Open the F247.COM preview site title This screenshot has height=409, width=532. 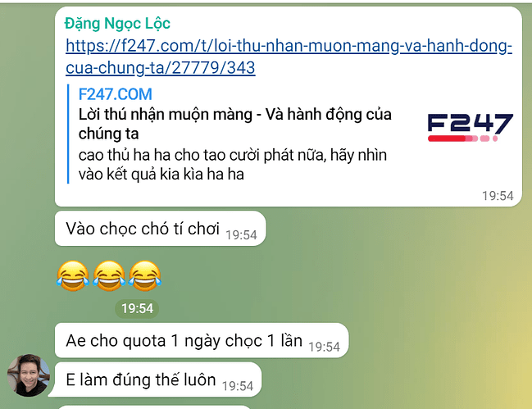point(115,94)
